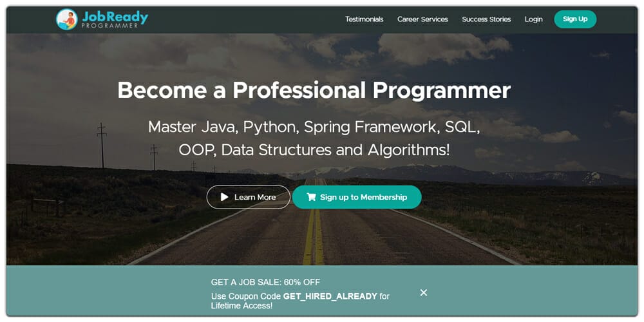Click the 'OOP, Data Structures and Algorithms!' line

314,150
